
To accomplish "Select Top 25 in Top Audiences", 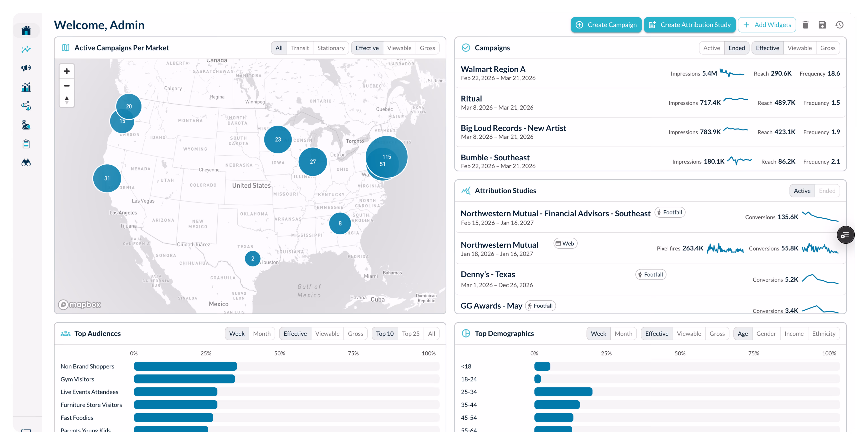I will 410,333.
